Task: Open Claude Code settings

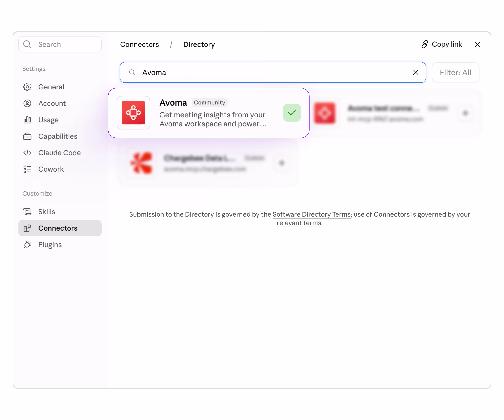Action: (x=60, y=153)
